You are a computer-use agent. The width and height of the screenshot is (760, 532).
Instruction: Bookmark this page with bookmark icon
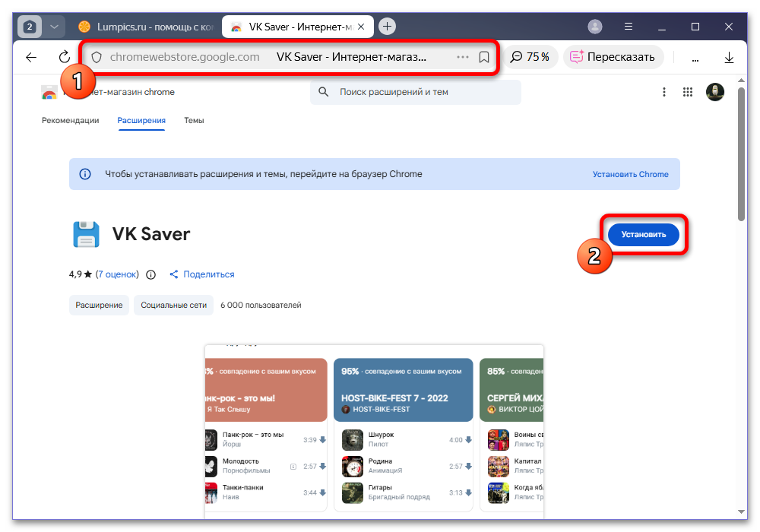click(483, 57)
